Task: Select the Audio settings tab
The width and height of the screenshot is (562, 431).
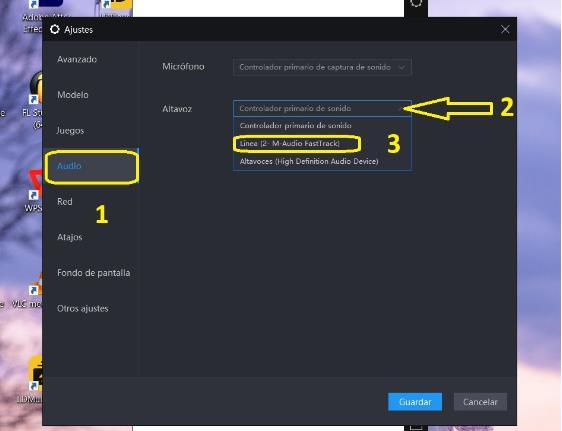Action: [x=91, y=166]
